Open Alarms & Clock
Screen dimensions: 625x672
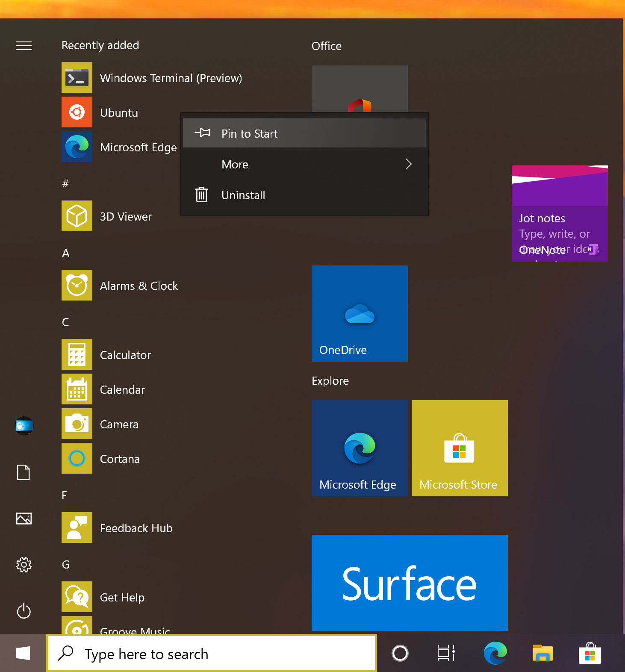139,286
